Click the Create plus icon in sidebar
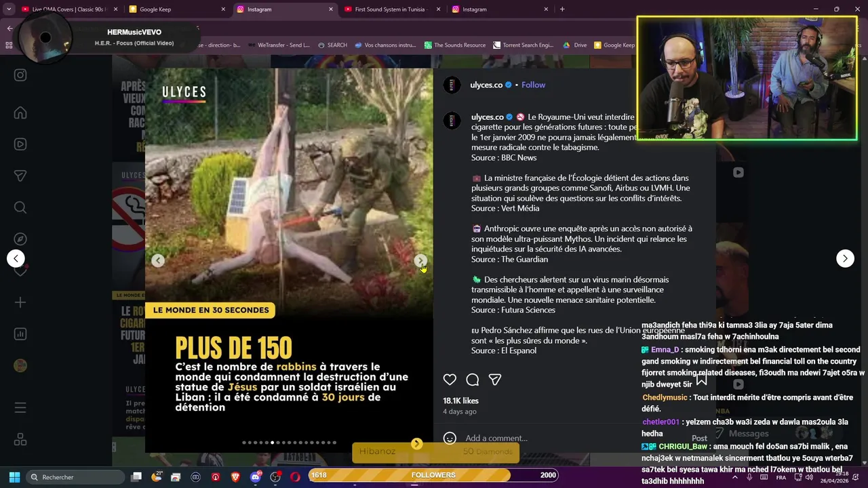 point(20,302)
